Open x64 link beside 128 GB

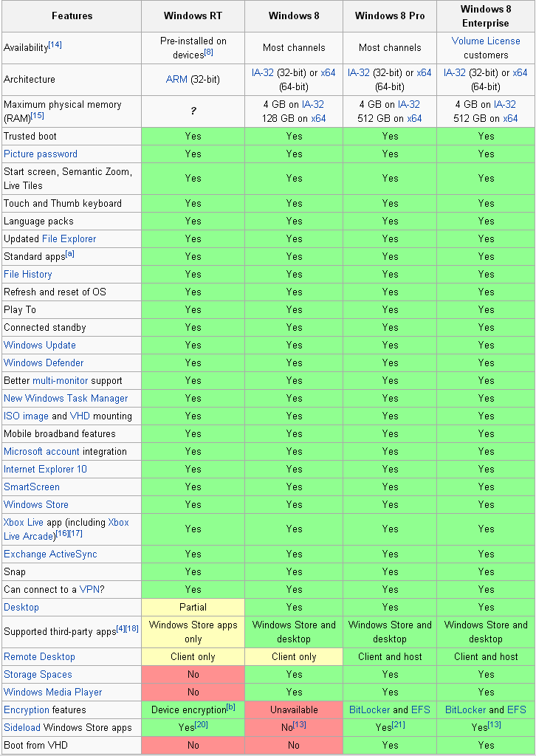point(319,118)
